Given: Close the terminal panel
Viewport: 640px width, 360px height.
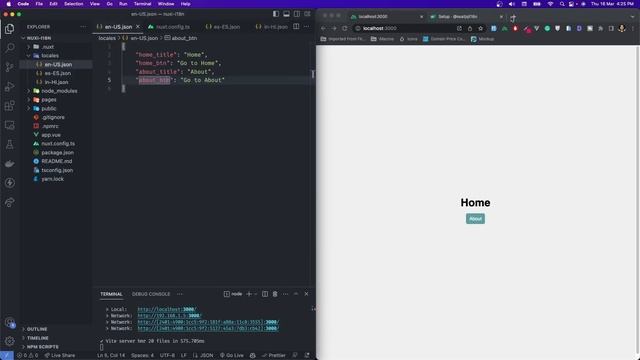Looking at the screenshot, I should point(307,294).
